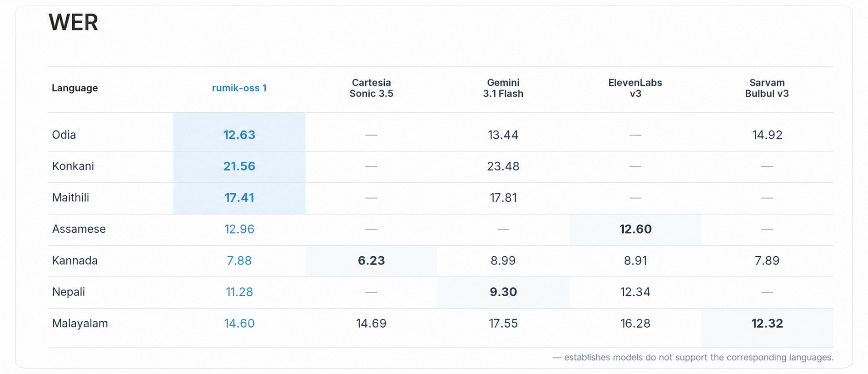Image resolution: width=868 pixels, height=374 pixels.
Task: Click the Gemini 3.1 Flash header
Action: point(503,88)
